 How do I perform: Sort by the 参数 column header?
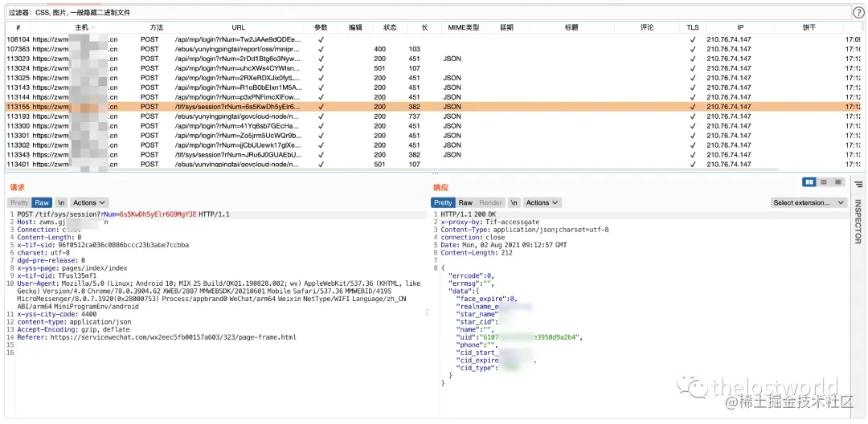[321, 27]
